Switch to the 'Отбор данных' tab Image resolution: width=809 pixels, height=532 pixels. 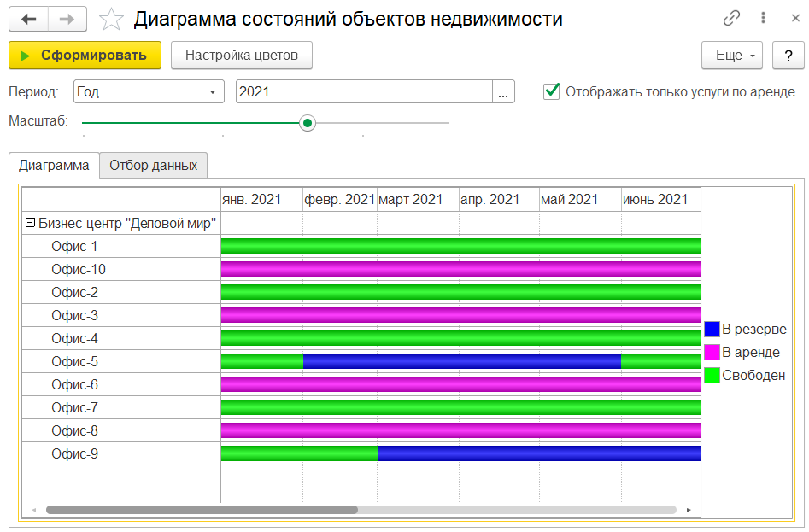tap(154, 166)
